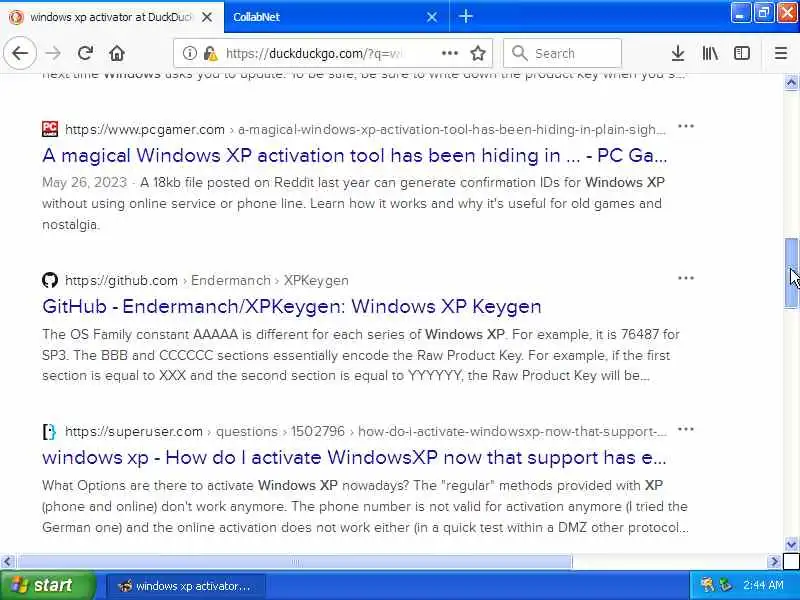This screenshot has height=600, width=800.
Task: Click the Super User favicon
Action: click(x=49, y=432)
